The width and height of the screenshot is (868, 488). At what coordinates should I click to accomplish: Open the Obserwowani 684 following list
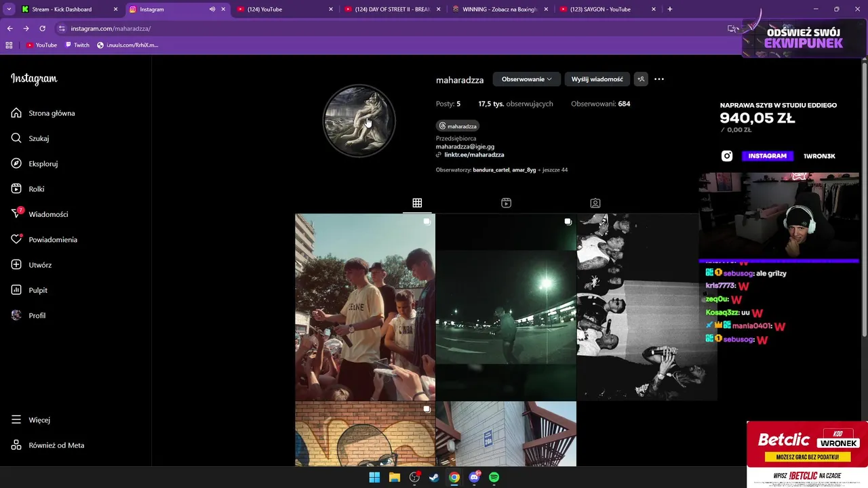click(x=600, y=104)
